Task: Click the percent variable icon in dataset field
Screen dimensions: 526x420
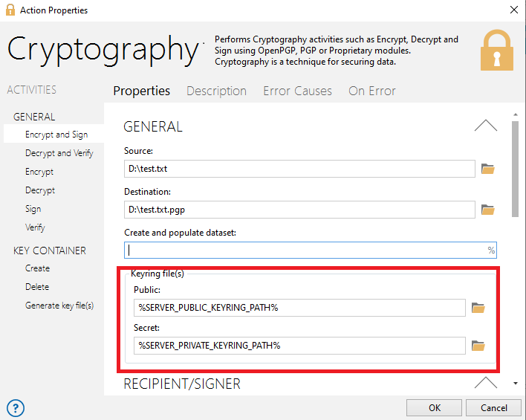Action: [491, 251]
